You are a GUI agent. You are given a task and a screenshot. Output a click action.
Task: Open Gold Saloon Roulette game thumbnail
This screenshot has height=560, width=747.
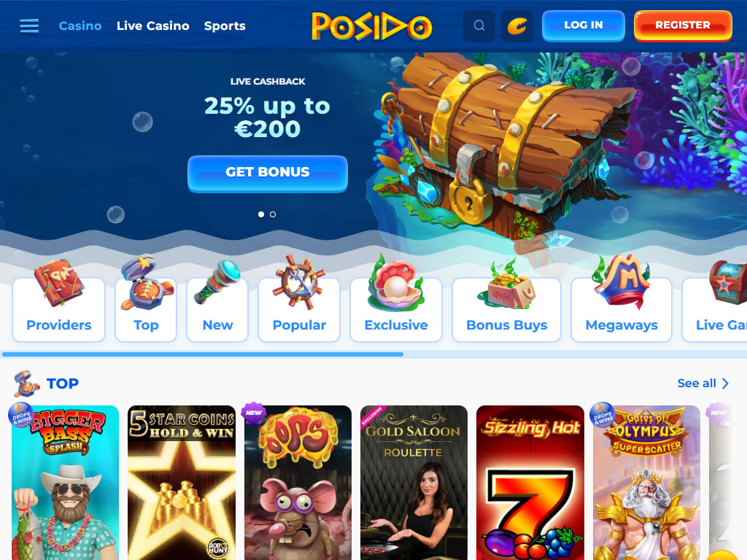coord(414,483)
